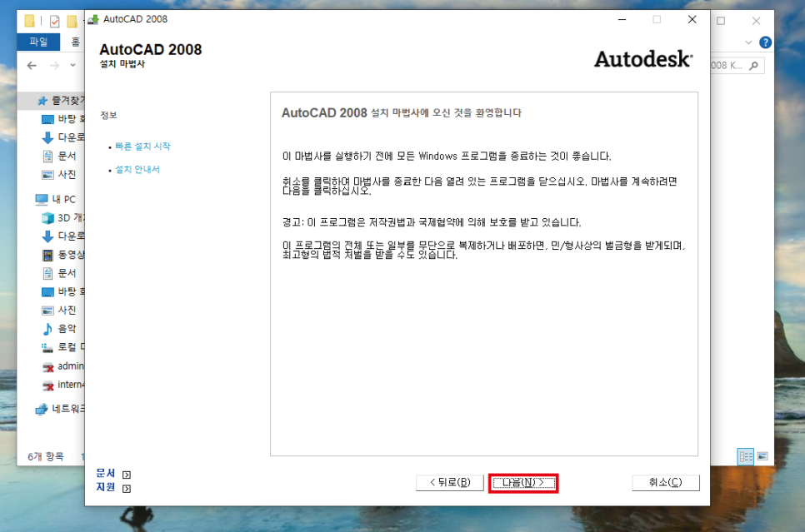
Task: Click the Explorer title bar folder icon
Action: click(30, 21)
